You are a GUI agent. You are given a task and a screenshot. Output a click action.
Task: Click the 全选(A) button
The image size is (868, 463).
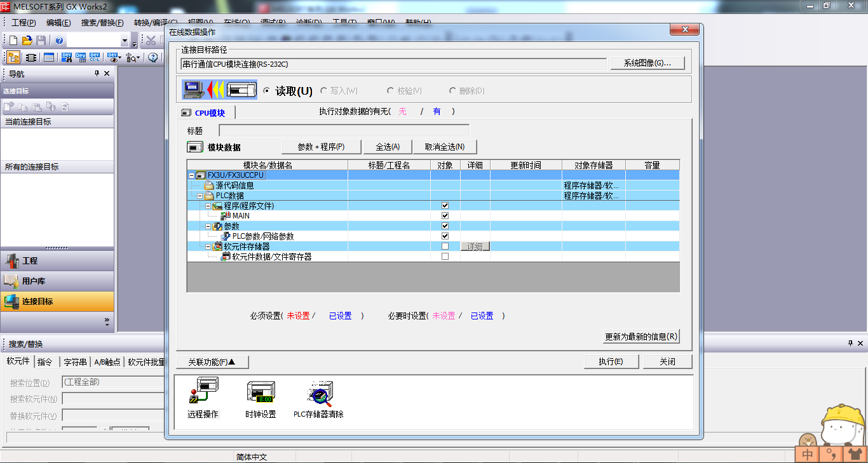pyautogui.click(x=388, y=147)
